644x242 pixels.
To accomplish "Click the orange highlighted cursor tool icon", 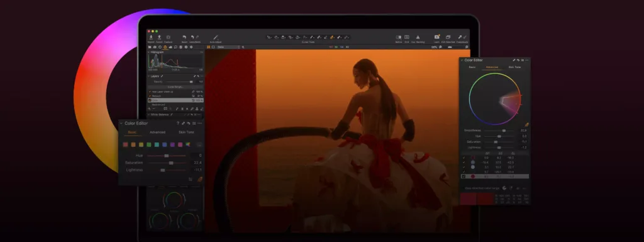I will click(x=332, y=37).
